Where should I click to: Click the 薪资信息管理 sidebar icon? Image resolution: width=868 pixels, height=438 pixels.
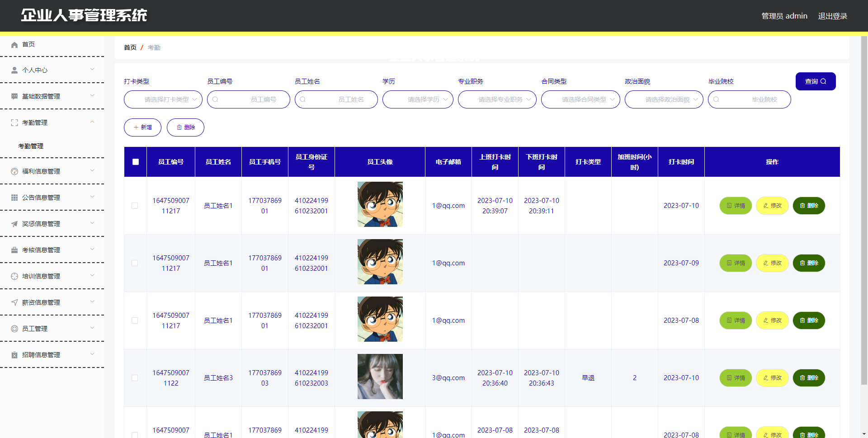pyautogui.click(x=14, y=303)
